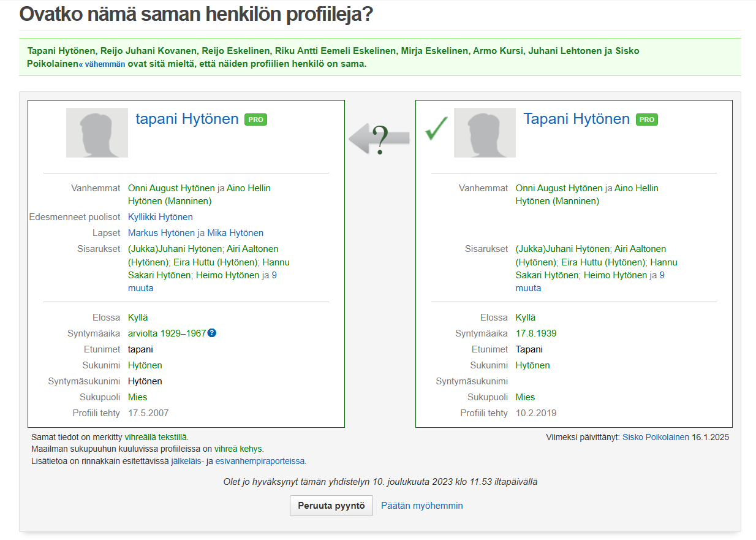Collapse the supporter list with "vähemmän"
Viewport: 756px width, 540px height.
point(102,64)
